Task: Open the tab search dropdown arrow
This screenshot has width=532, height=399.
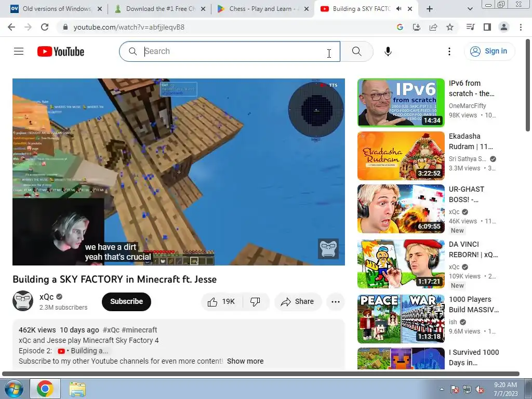Action: 470,9
